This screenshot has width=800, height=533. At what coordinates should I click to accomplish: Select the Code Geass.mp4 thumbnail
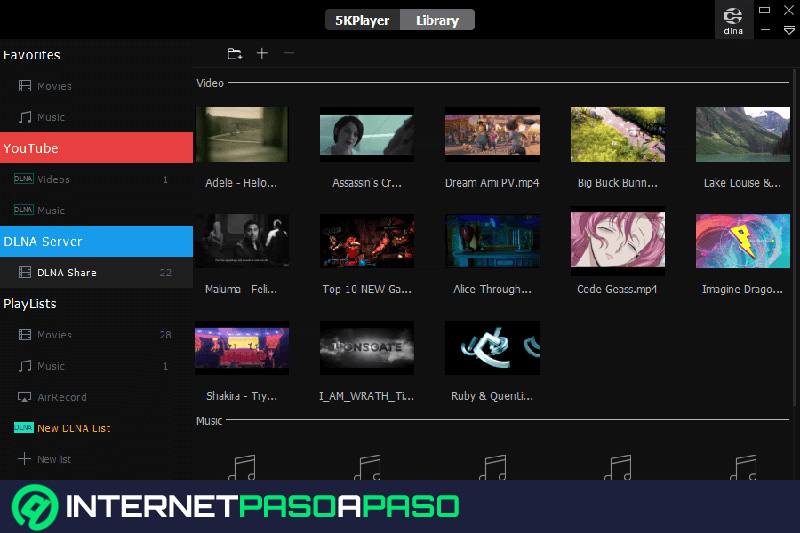coord(617,241)
